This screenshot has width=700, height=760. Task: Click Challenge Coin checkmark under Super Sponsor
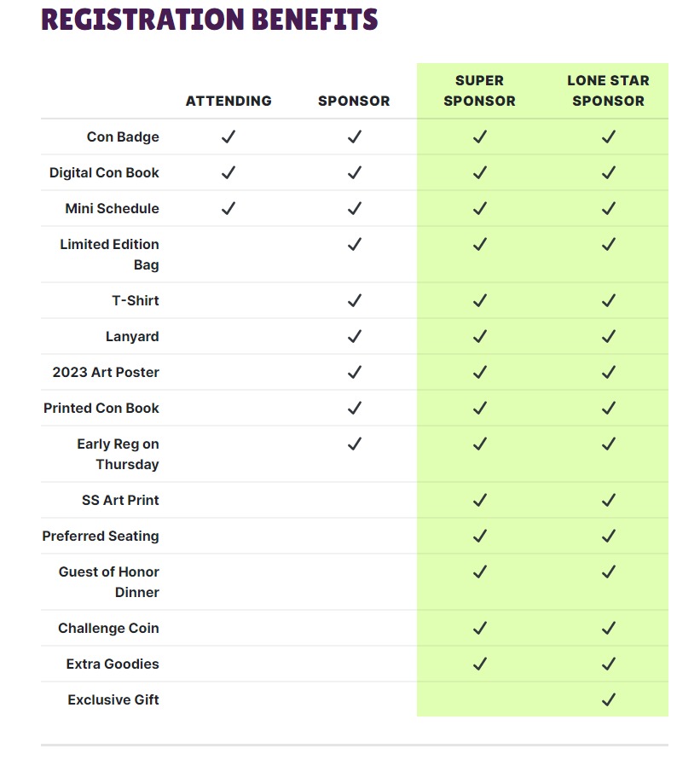tap(480, 628)
